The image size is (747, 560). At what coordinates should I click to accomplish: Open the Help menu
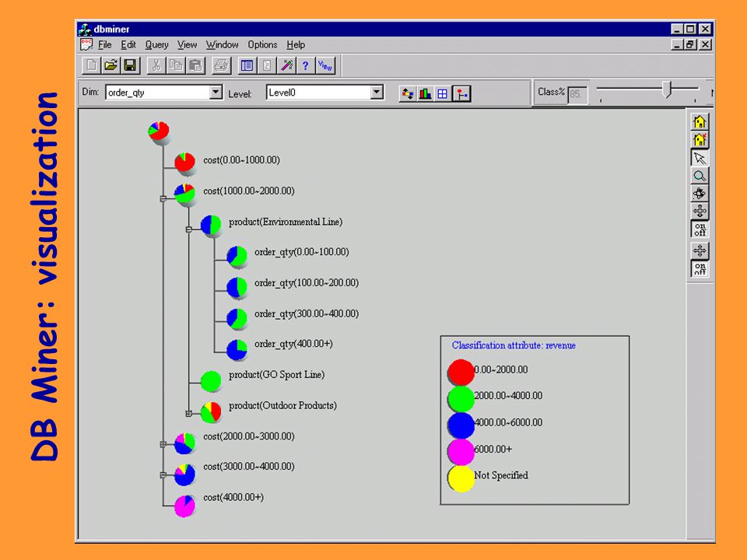(296, 45)
